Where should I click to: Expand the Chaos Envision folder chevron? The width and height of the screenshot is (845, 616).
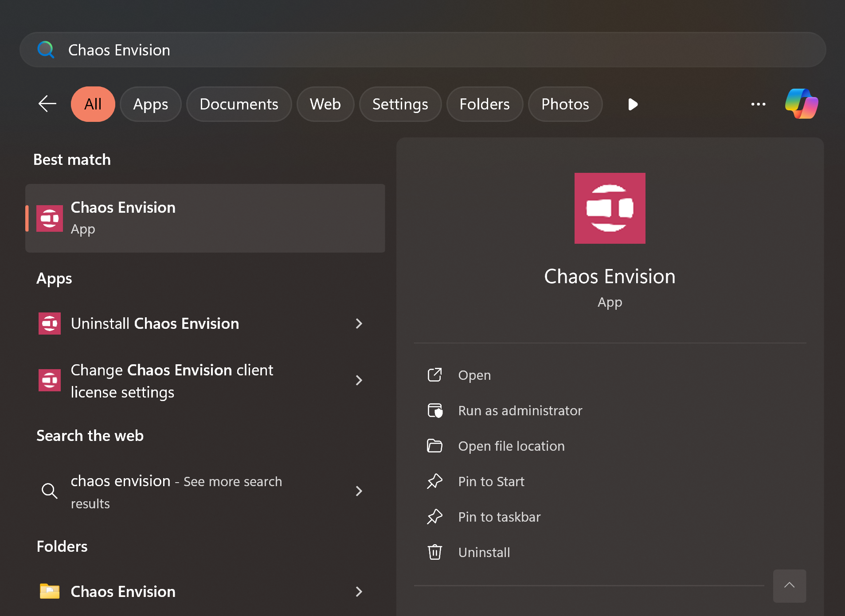click(359, 592)
